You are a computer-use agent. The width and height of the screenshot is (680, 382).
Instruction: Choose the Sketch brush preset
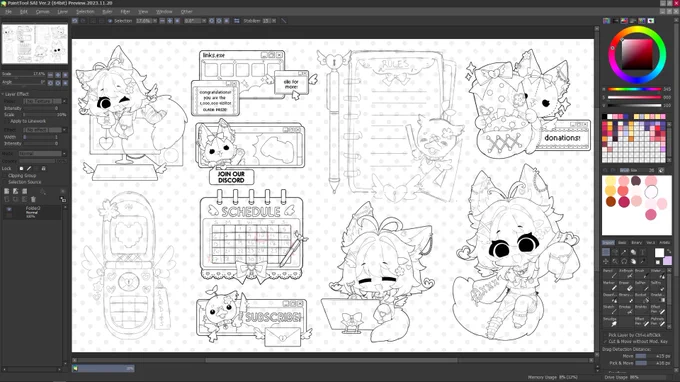610,310
